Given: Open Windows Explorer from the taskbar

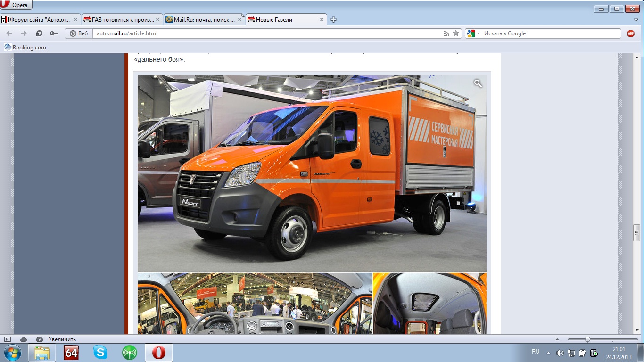Looking at the screenshot, I should coord(42,353).
